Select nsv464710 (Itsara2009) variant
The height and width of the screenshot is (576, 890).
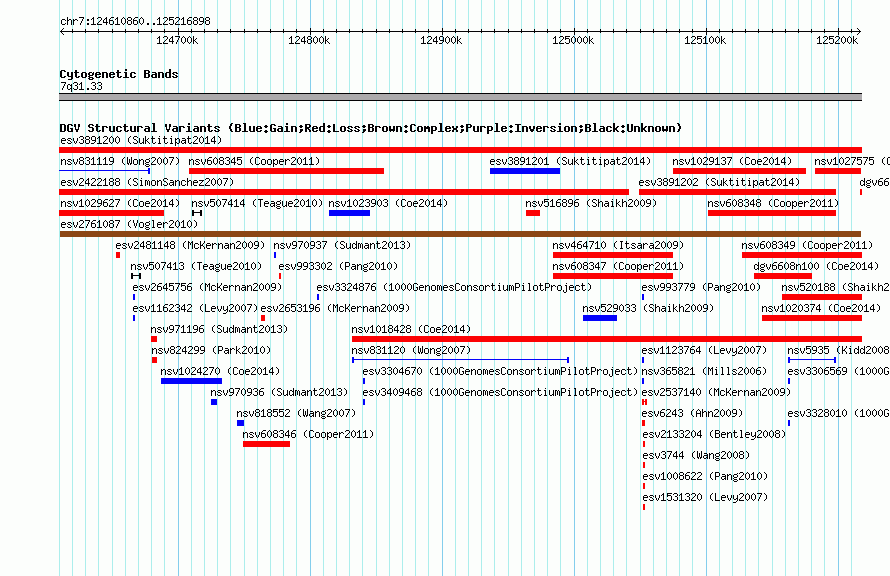tap(618, 245)
